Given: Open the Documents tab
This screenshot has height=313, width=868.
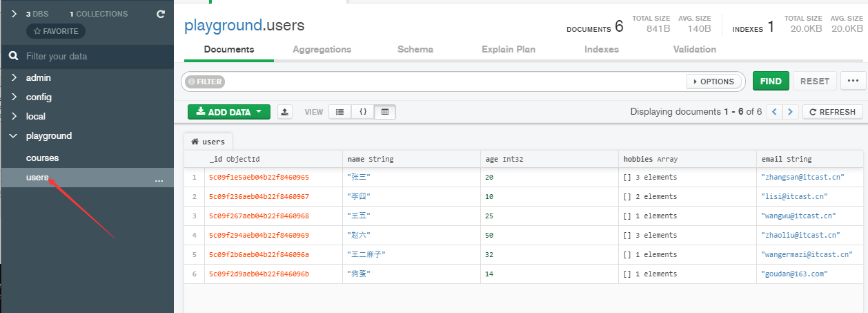Looking at the screenshot, I should (229, 50).
